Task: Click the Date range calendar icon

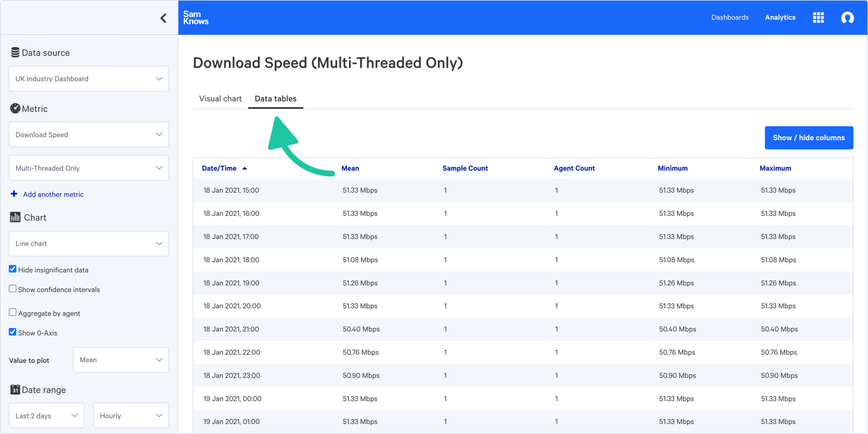Action: coord(15,389)
